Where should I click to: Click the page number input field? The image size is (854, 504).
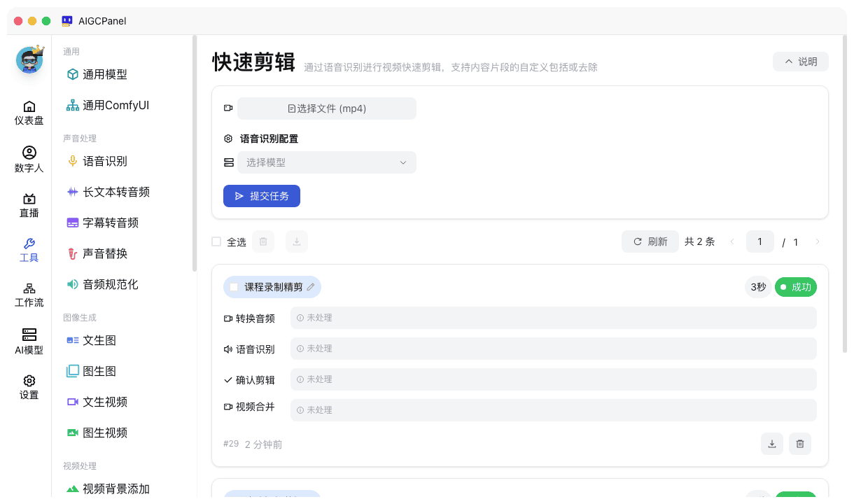point(760,241)
